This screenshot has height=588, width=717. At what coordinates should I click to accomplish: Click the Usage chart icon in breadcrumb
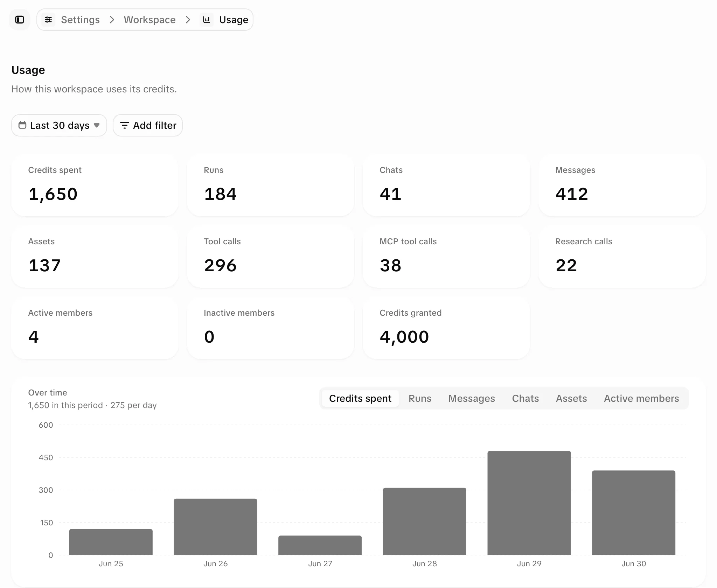pos(207,20)
